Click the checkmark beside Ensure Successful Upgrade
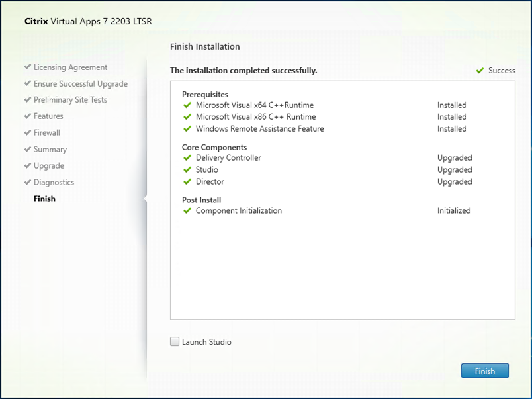Screen dimensions: 532x399 (x=28, y=83)
